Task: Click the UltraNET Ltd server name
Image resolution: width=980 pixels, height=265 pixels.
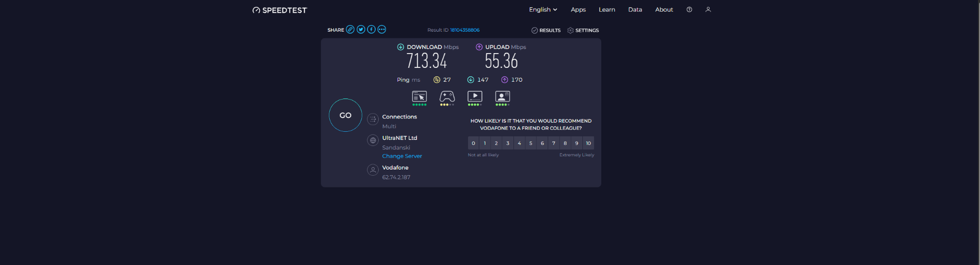Action: (x=400, y=138)
